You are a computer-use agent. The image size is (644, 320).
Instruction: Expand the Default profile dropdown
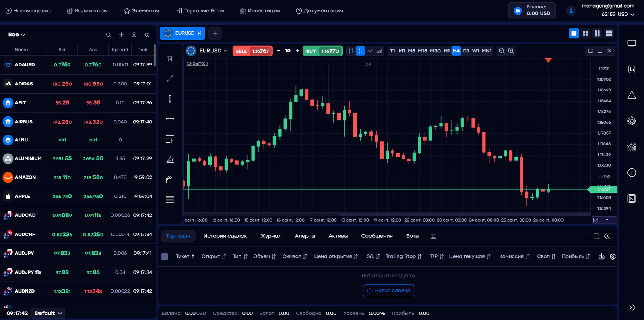(49, 313)
